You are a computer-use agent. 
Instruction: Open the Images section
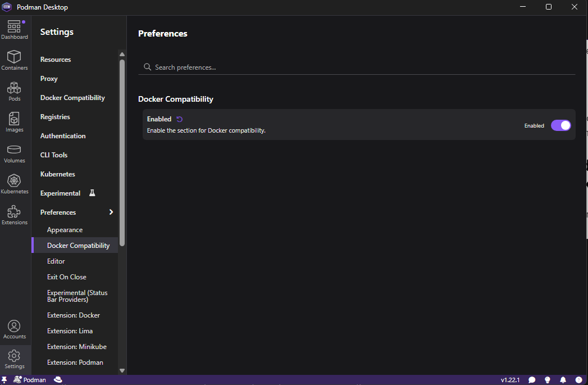click(14, 123)
